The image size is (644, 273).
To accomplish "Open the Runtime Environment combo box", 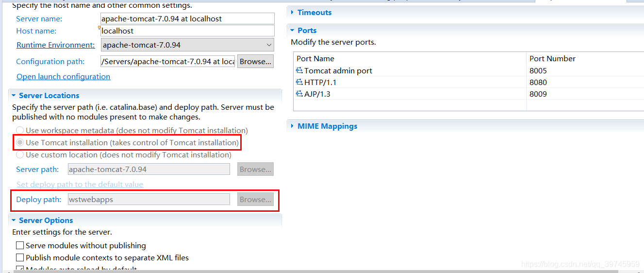I will click(187, 45).
